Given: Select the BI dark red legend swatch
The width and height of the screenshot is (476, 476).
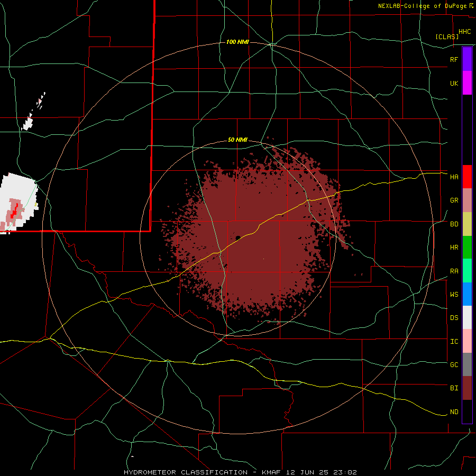Looking at the screenshot, I should coord(467,388).
